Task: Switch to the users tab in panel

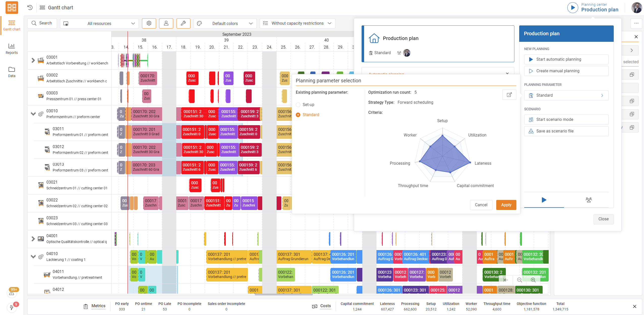Action: (x=589, y=200)
